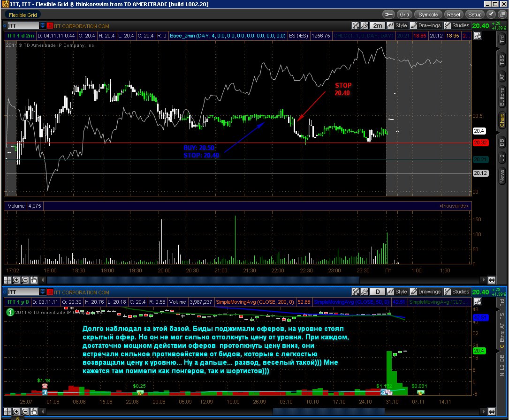Open the DB side tab of upper chart
This screenshot has height=420, width=509.
click(502, 142)
